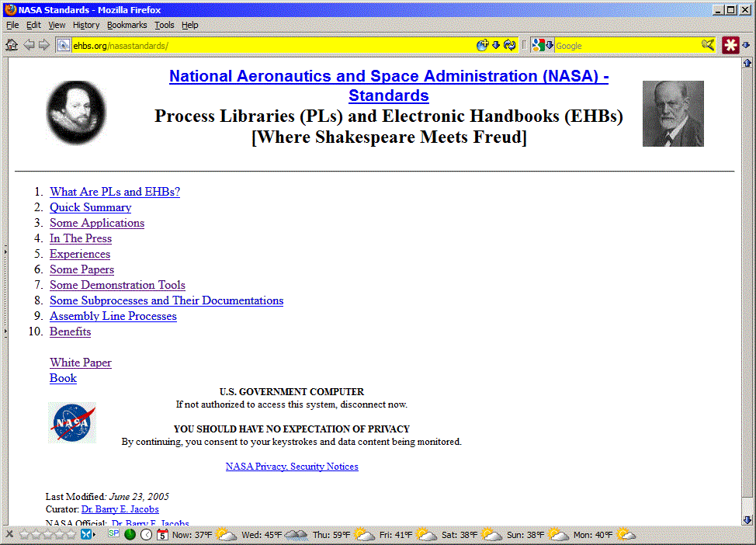Open the dropdown arrow beside red asterisk button
Image resolution: width=756 pixels, height=545 pixels.
(x=746, y=45)
